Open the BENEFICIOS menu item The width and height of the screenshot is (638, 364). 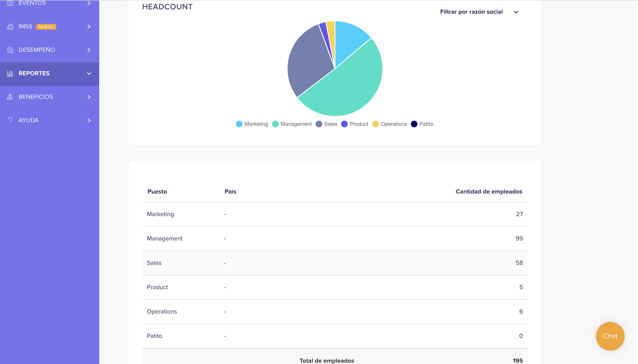coord(50,97)
